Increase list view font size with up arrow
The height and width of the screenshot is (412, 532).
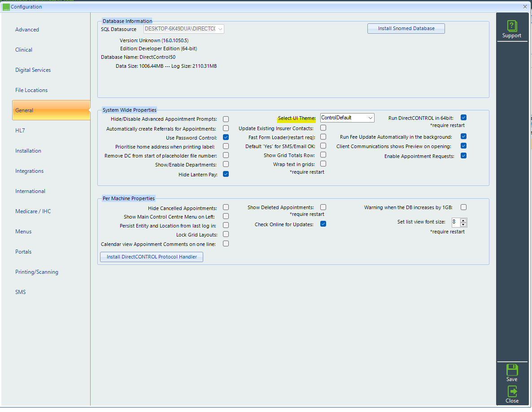coord(463,220)
